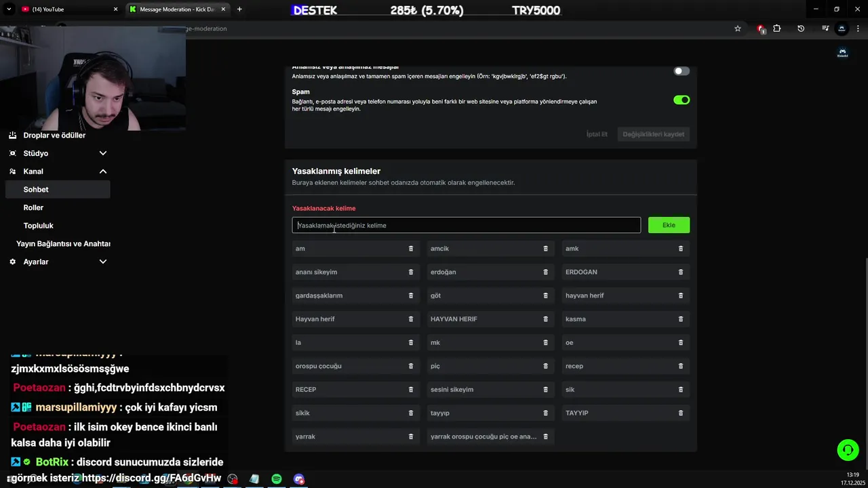
Task: Select the Message Moderation Kick tab
Action: point(178,9)
